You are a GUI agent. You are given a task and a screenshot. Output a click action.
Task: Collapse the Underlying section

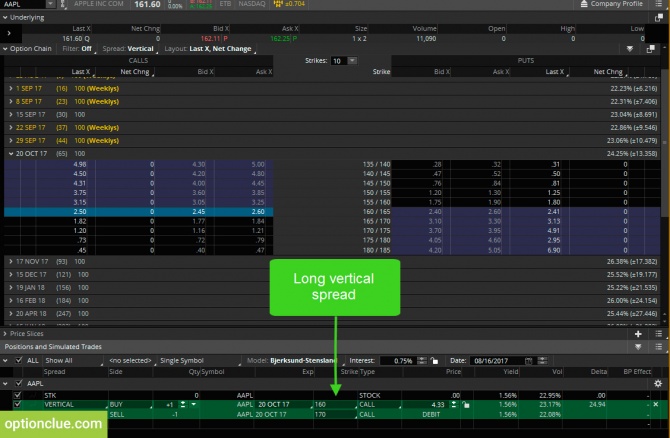point(5,18)
